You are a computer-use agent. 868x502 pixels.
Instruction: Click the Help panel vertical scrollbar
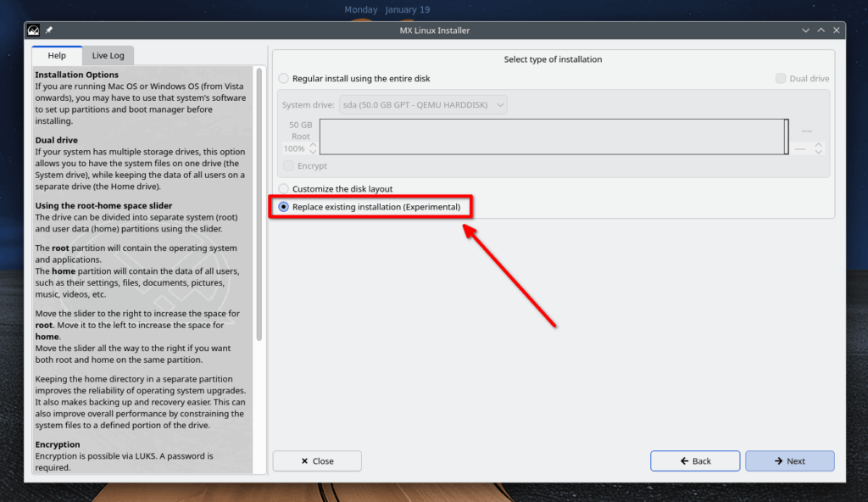point(259,204)
